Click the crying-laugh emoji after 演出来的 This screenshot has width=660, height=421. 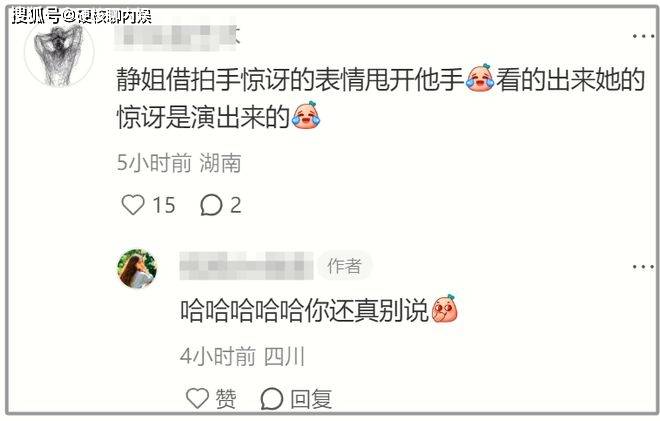pyautogui.click(x=306, y=115)
